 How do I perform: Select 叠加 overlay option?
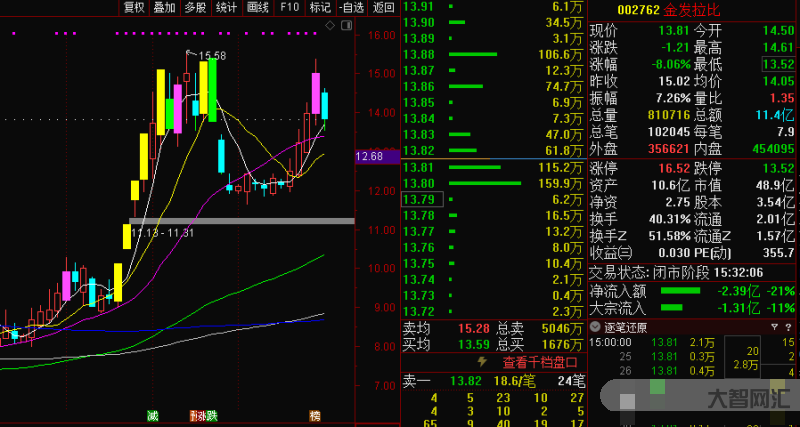pyautogui.click(x=164, y=7)
